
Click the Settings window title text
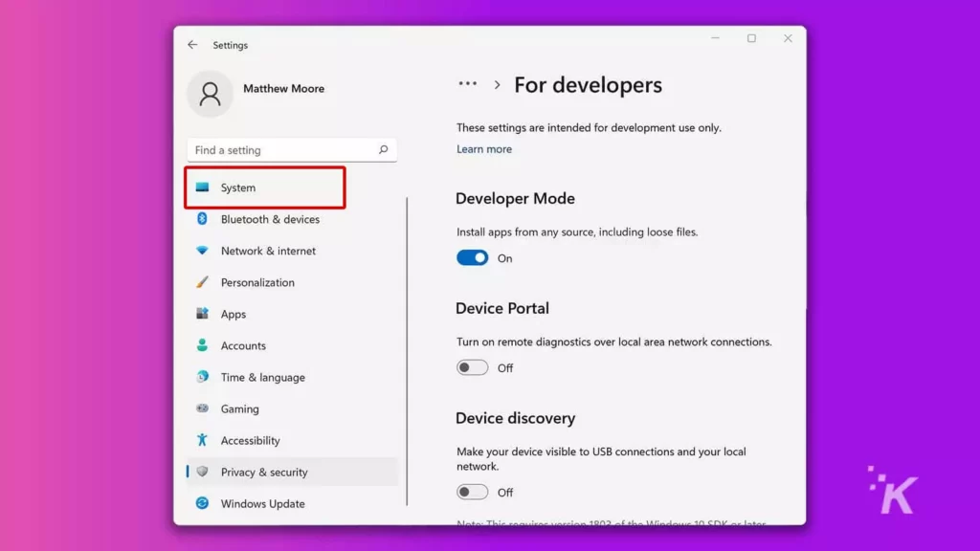click(x=230, y=45)
